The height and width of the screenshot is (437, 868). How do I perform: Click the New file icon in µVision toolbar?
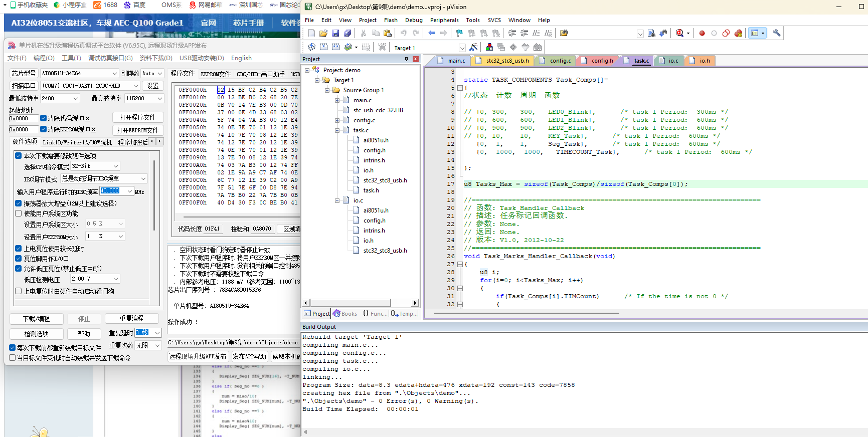[x=311, y=33]
